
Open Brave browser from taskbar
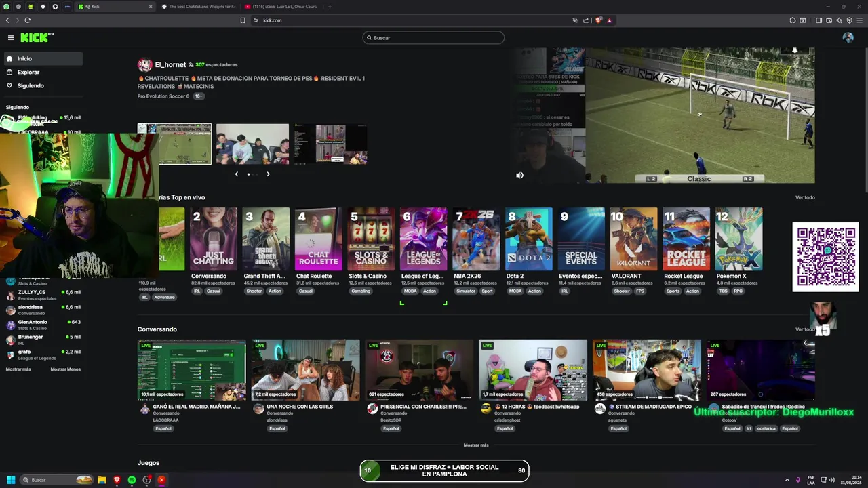click(x=117, y=480)
